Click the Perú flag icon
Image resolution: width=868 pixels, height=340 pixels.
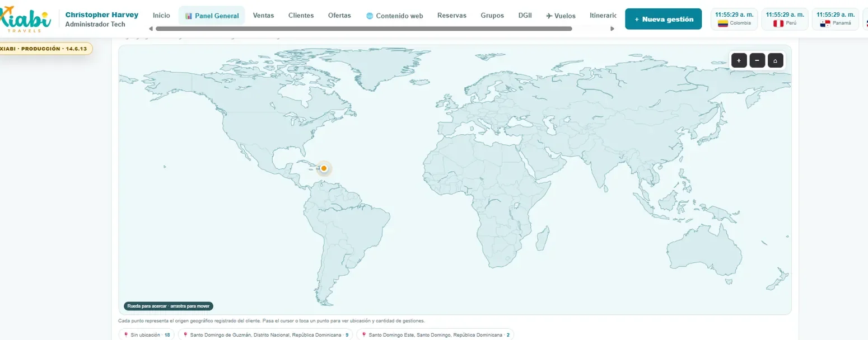[778, 23]
